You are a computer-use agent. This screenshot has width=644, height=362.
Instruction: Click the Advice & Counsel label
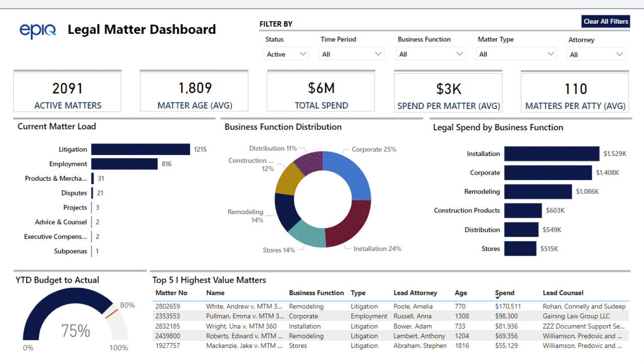coord(61,222)
